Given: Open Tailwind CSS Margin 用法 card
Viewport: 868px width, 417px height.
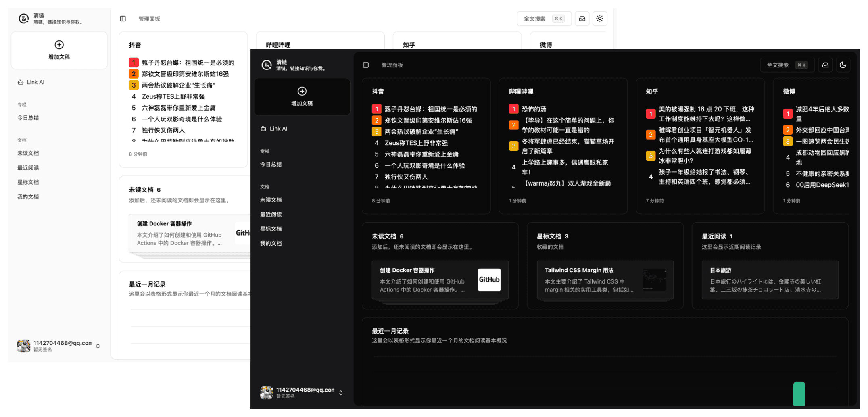Looking at the screenshot, I should (605, 280).
